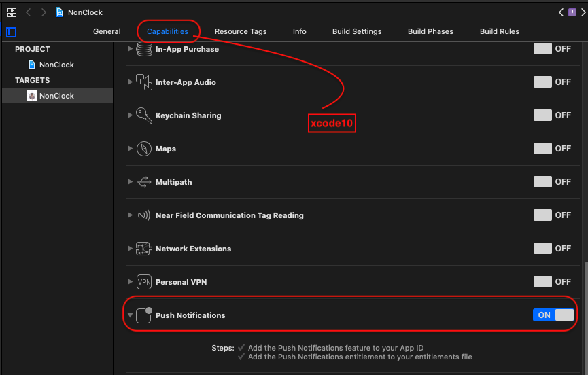588x375 pixels.
Task: Jump to next issue chevron
Action: coord(583,12)
